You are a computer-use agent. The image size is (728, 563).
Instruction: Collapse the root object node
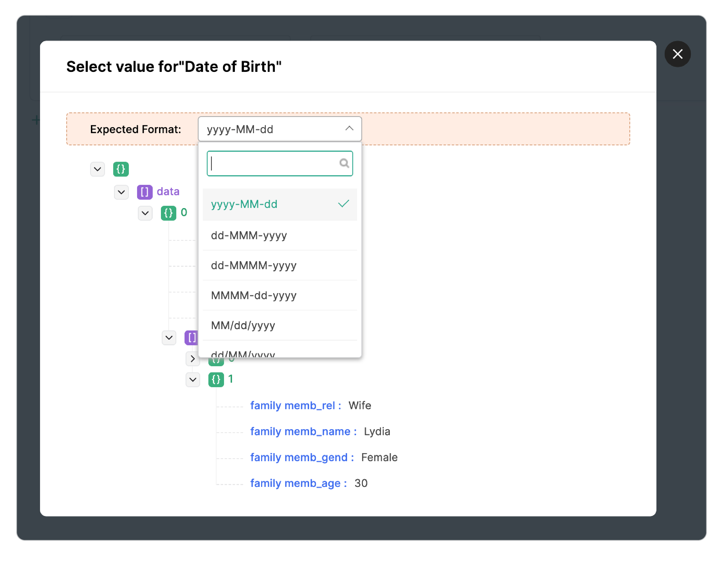coord(97,169)
